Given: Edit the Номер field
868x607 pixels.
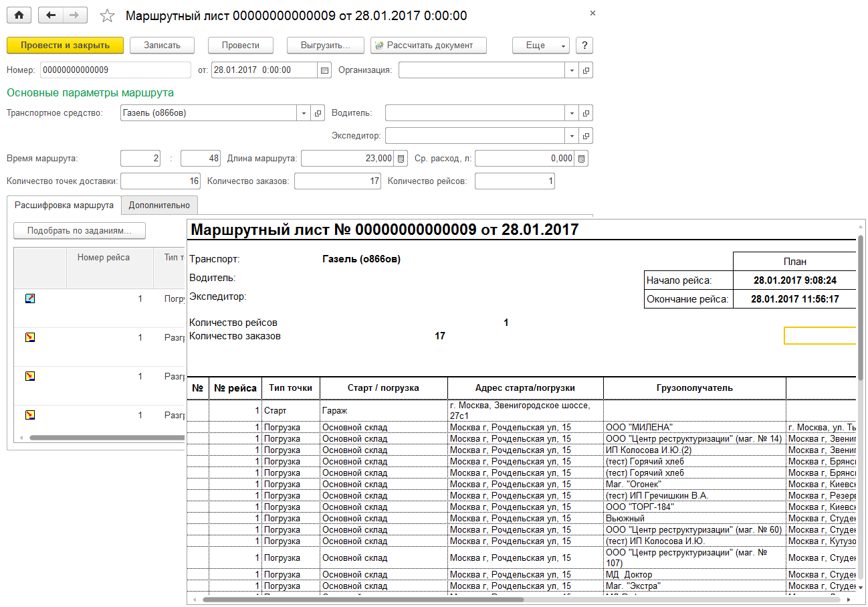Looking at the screenshot, I should tap(116, 70).
